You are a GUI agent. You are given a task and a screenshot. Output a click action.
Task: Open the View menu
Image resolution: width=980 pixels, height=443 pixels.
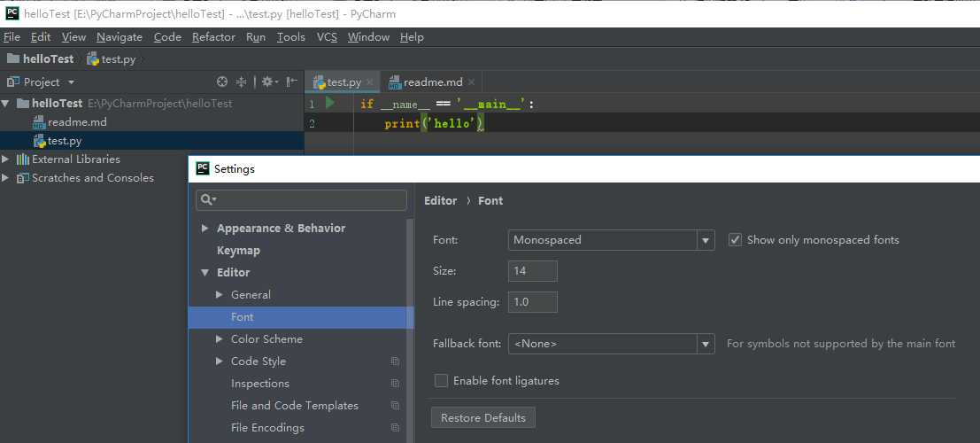pyautogui.click(x=73, y=37)
